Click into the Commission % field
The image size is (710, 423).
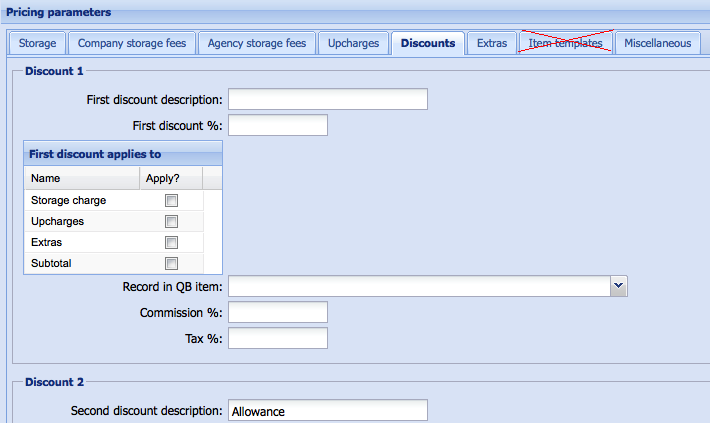pos(278,313)
